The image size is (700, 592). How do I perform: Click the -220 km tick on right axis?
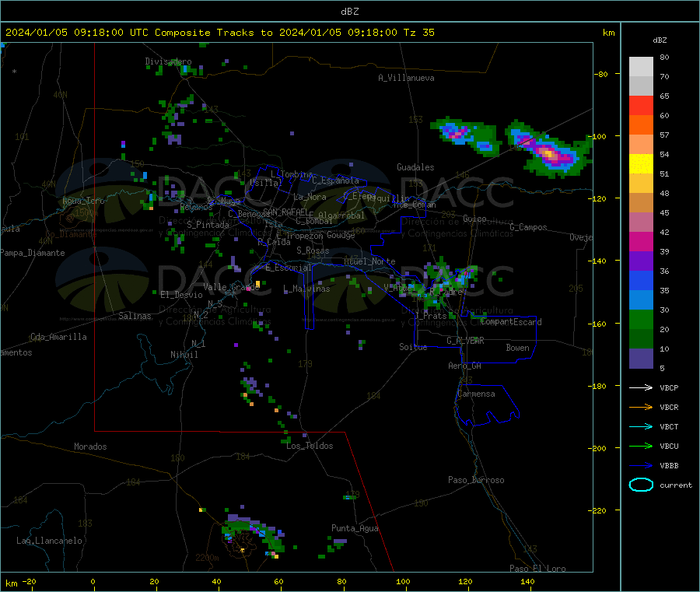(x=599, y=510)
